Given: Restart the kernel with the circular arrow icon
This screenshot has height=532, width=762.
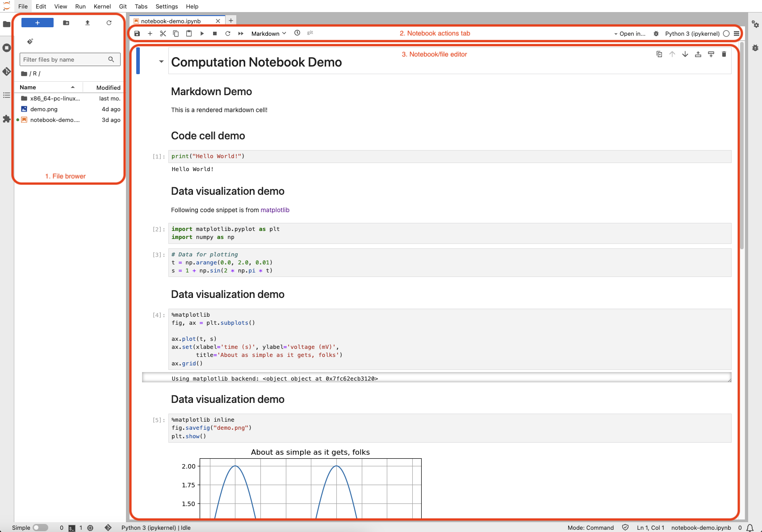Looking at the screenshot, I should (228, 34).
